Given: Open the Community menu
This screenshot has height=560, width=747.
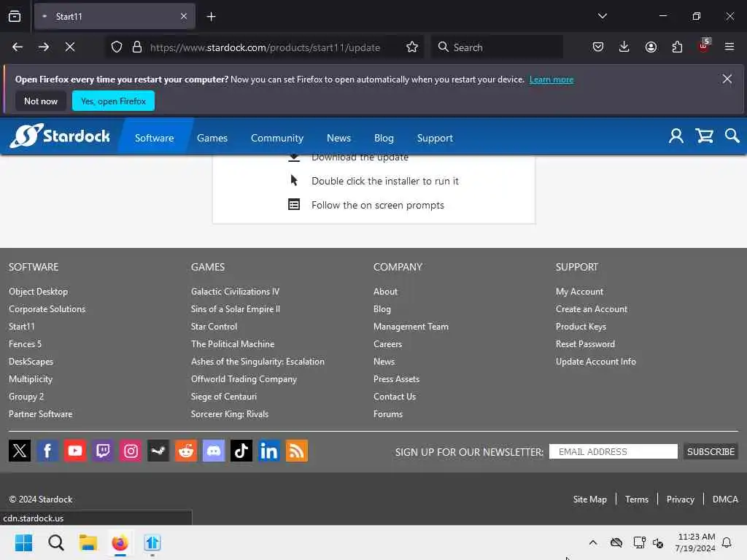Looking at the screenshot, I should (276, 138).
